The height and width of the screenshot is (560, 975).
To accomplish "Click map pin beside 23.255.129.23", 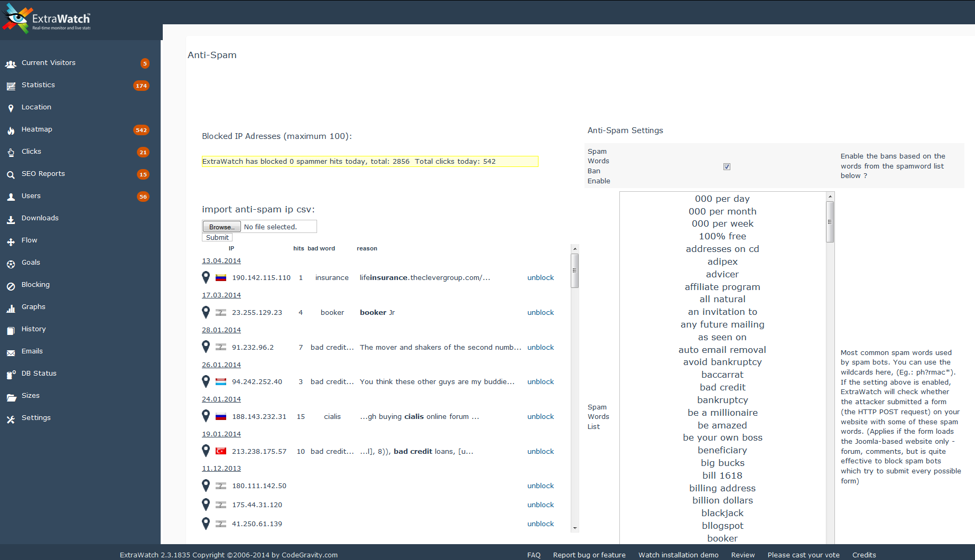I will [x=206, y=312].
